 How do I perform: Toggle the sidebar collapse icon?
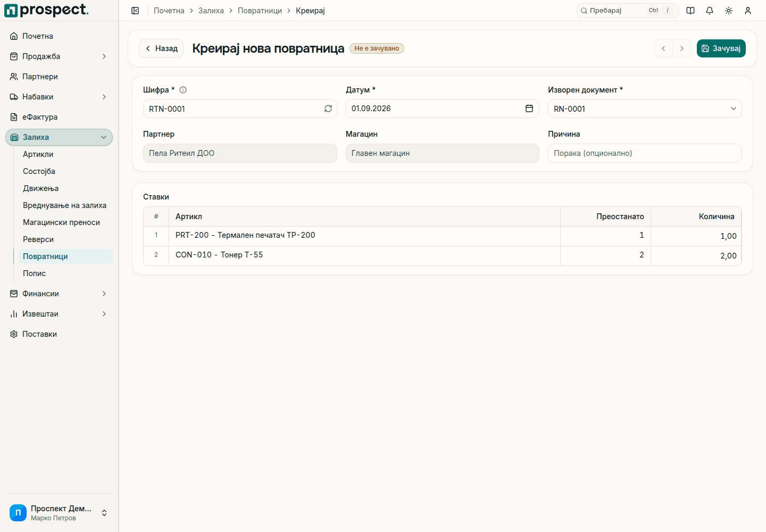click(x=135, y=11)
